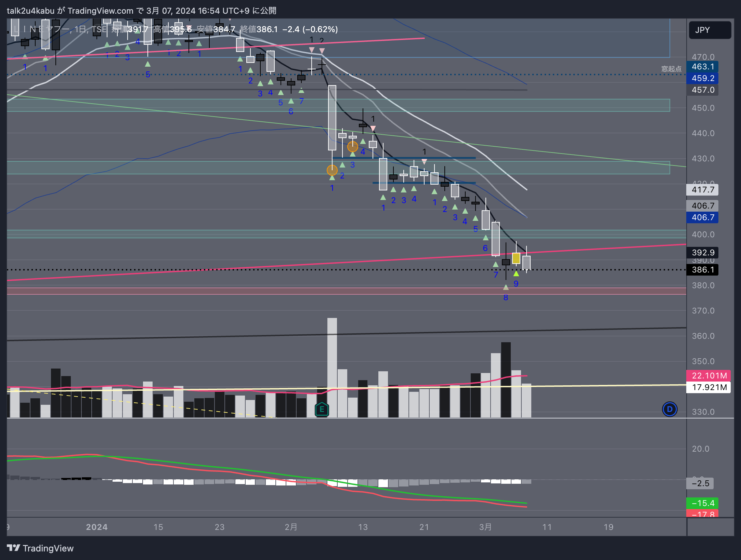Click the 安値384.7 low value in legend
The width and height of the screenshot is (741, 560).
216,29
